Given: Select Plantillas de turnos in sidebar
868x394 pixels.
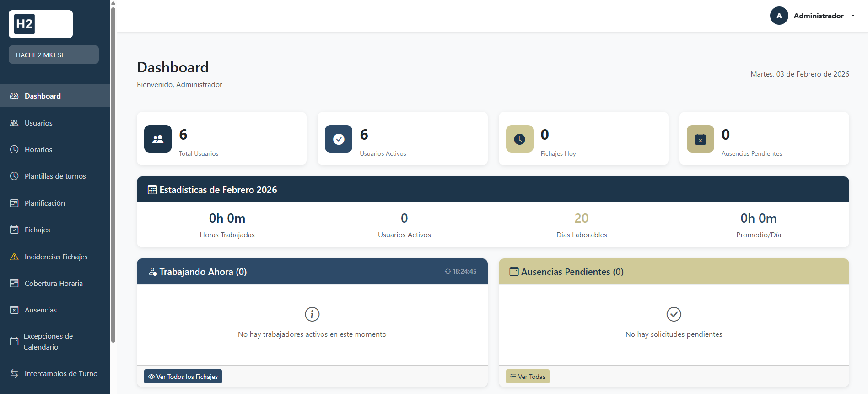Looking at the screenshot, I should click(55, 176).
